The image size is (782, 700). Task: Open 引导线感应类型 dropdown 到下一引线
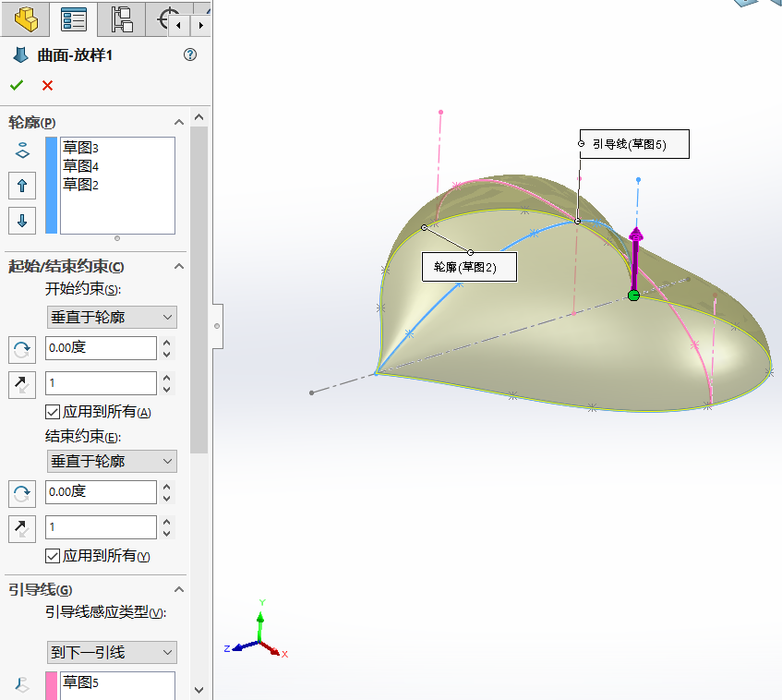coord(112,653)
